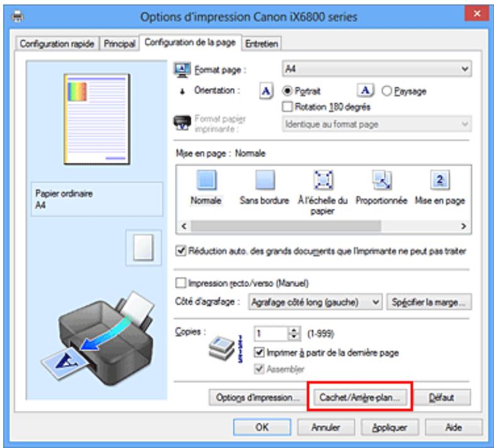Click the Orientation label
Viewport: 494px width, 448px height.
click(x=217, y=91)
